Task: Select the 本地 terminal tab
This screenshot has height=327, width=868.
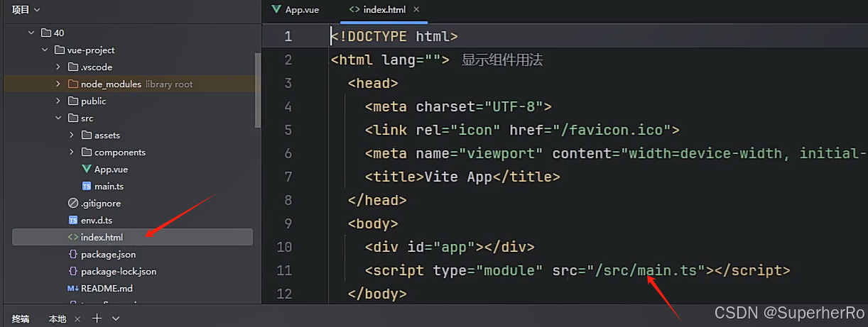Action: point(58,318)
